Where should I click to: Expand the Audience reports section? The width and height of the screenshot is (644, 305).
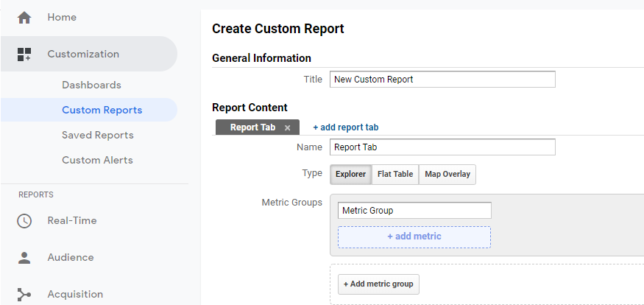71,257
